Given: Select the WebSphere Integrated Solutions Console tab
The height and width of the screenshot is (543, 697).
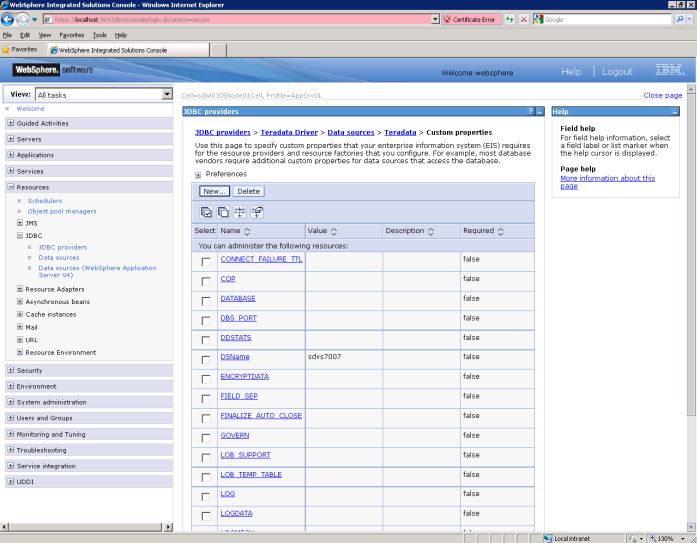Looking at the screenshot, I should click(128, 50).
